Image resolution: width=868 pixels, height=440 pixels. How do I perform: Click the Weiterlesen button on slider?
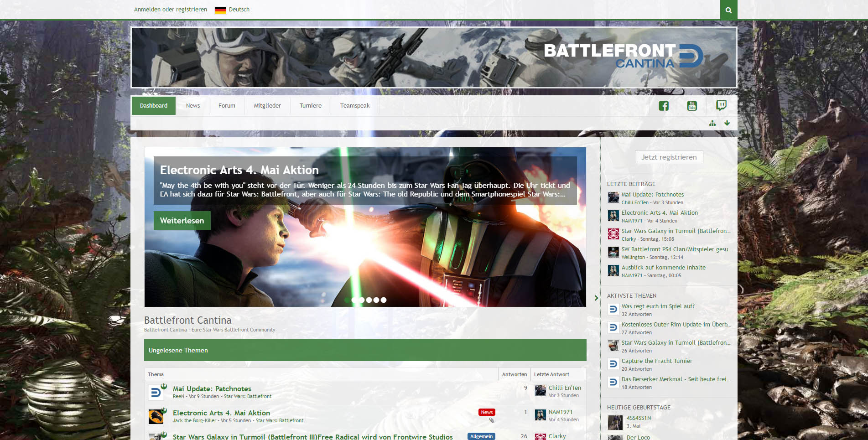pyautogui.click(x=182, y=221)
